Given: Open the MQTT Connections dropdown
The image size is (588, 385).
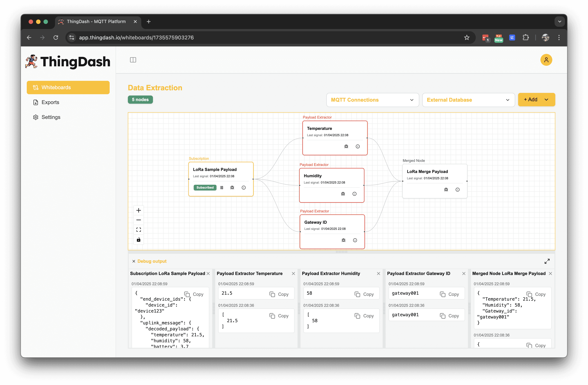Looking at the screenshot, I should [x=372, y=100].
